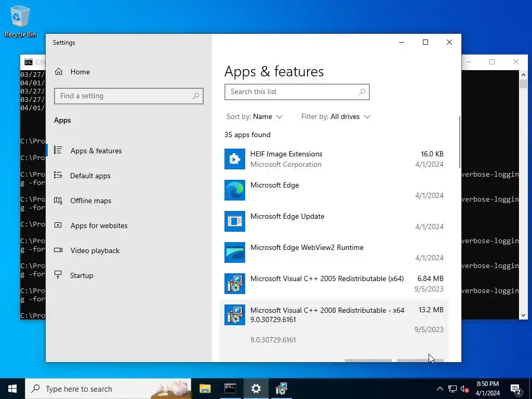The image size is (532, 399).
Task: Select the Microsoft Edge app icon
Action: click(235, 190)
